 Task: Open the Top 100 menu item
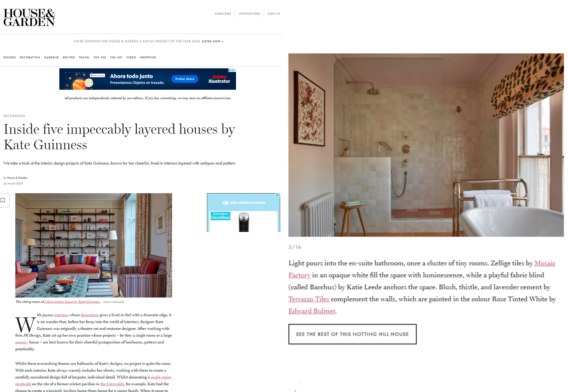tap(100, 57)
